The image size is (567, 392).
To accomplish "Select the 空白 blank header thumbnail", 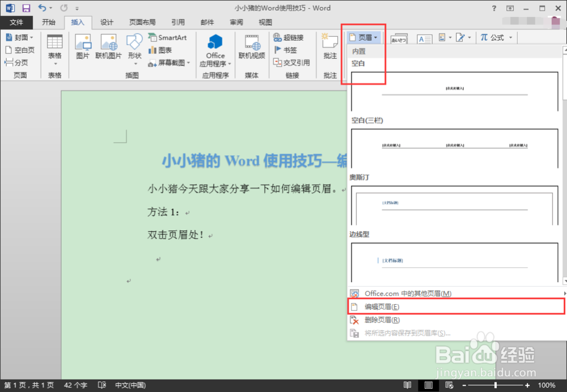I will [455, 91].
